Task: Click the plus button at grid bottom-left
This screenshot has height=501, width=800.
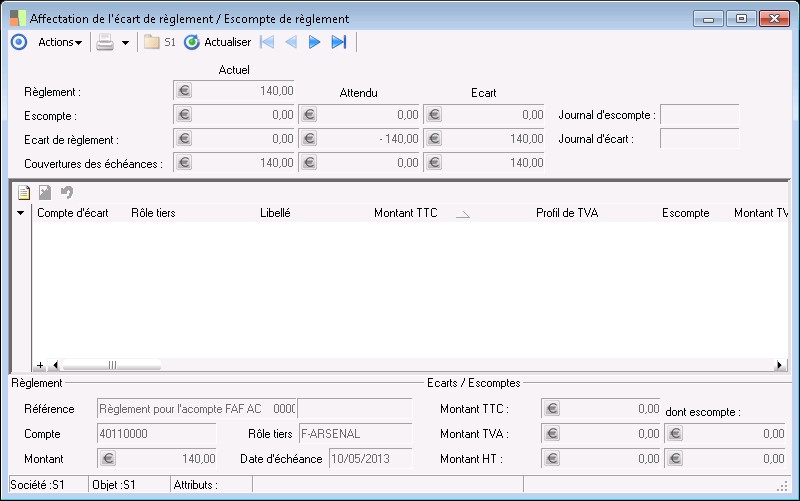Action: click(x=40, y=365)
